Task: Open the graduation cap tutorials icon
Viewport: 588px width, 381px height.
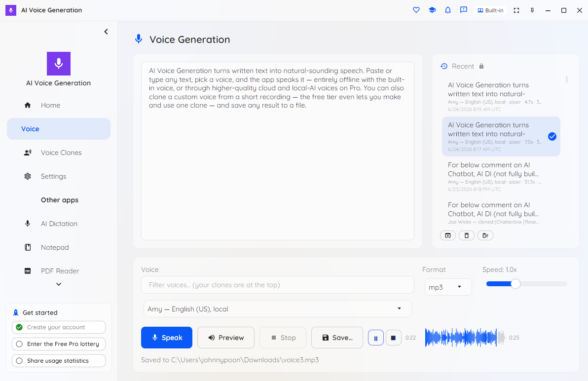Action: (432, 10)
